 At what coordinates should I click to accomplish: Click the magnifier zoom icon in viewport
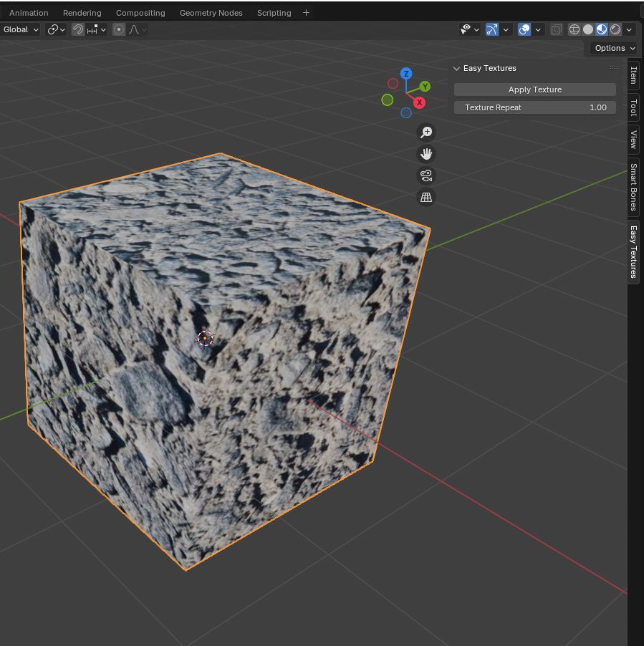coord(426,132)
